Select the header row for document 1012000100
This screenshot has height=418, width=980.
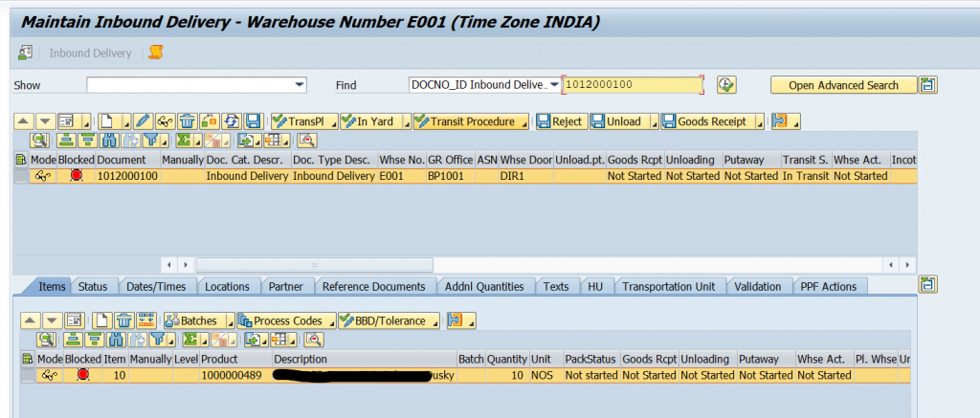click(21, 176)
